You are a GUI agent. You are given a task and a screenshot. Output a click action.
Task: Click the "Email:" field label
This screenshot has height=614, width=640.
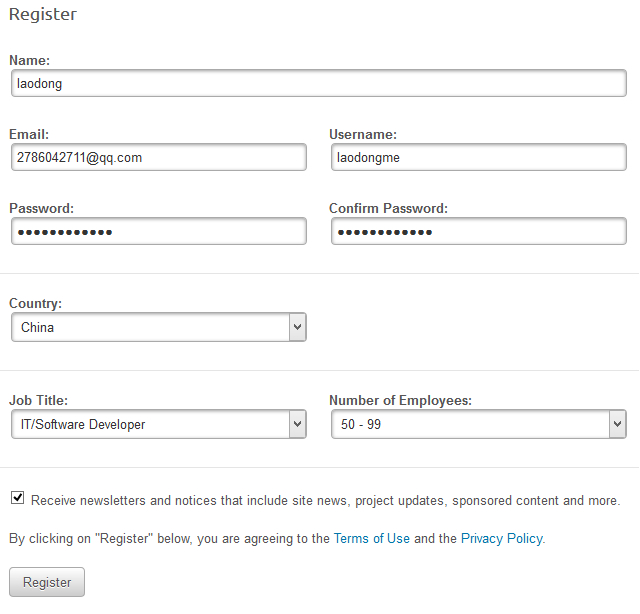click(x=29, y=134)
